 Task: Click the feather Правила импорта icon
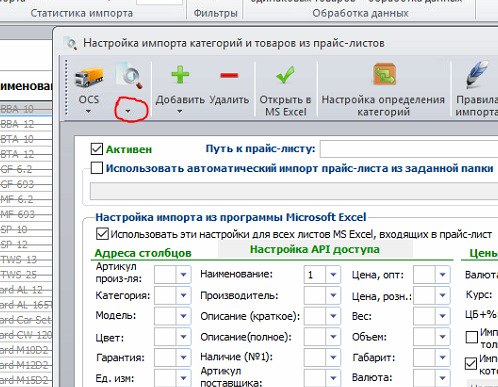(x=477, y=74)
